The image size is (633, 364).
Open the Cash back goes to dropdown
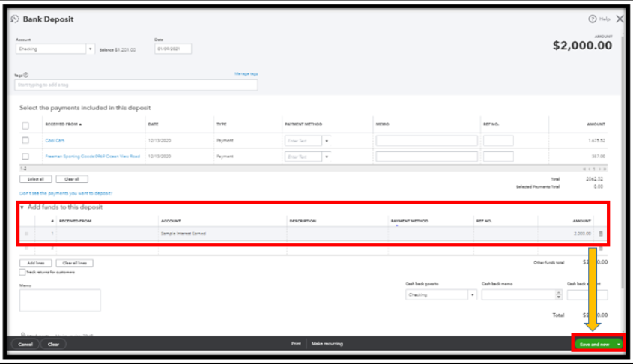point(473,294)
